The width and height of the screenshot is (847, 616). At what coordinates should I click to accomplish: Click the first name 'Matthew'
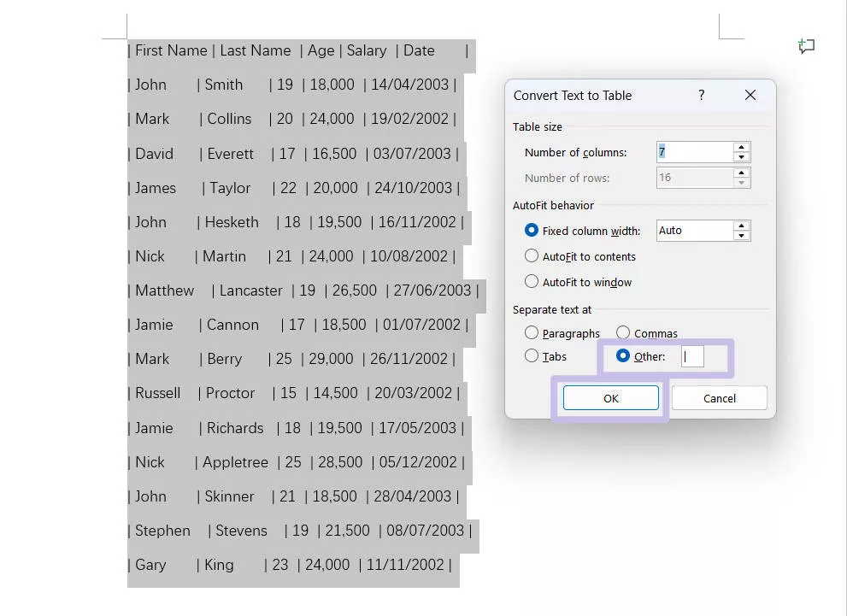click(x=164, y=290)
